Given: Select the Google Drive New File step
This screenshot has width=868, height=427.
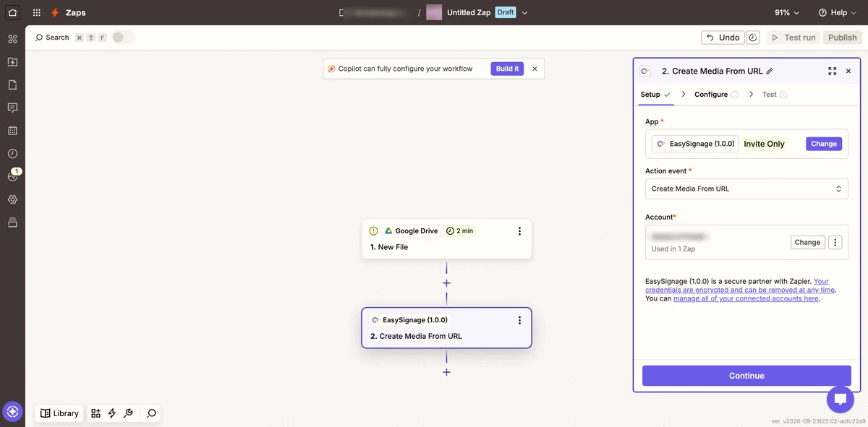Looking at the screenshot, I should [x=446, y=239].
